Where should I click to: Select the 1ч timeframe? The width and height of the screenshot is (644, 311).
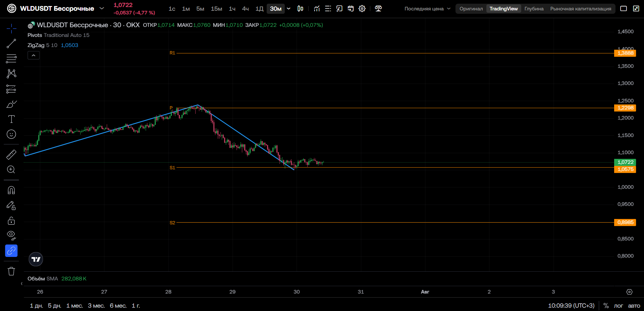232,9
